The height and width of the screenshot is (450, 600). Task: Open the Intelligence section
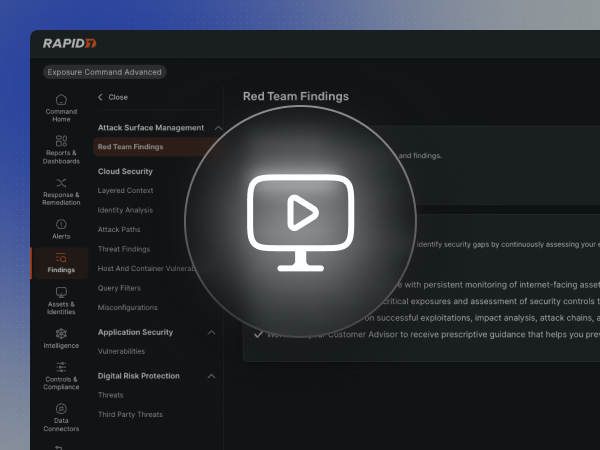61,338
